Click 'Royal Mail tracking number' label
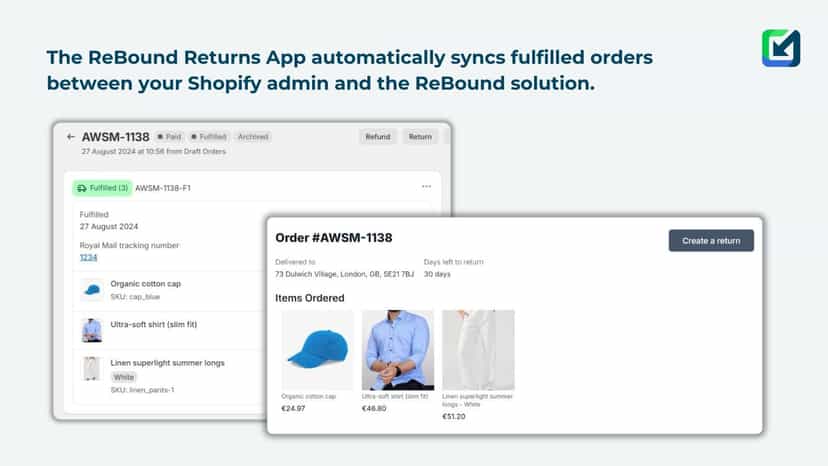 click(129, 245)
